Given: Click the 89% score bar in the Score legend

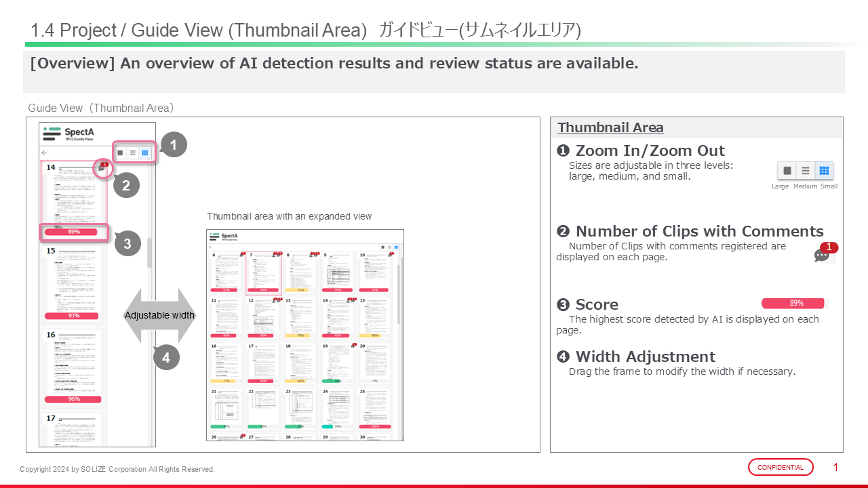Looking at the screenshot, I should [x=793, y=303].
